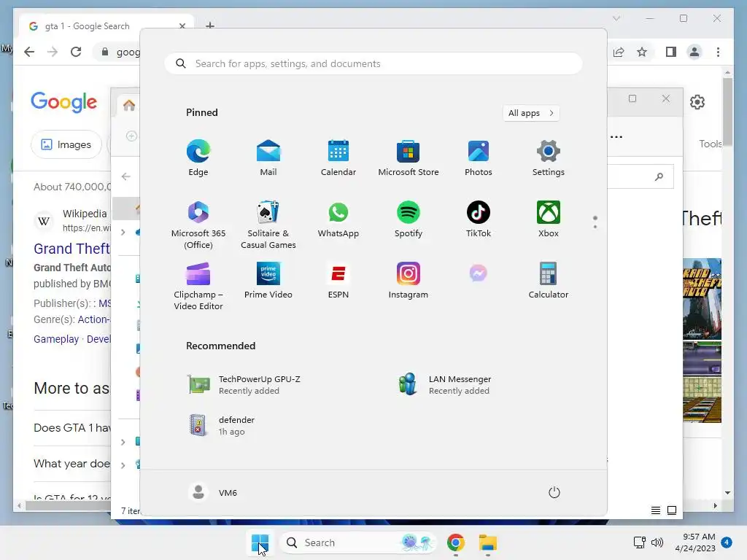Open the Grand Theft Auto Wikipedia result
This screenshot has width=747, height=560.
coord(72,249)
